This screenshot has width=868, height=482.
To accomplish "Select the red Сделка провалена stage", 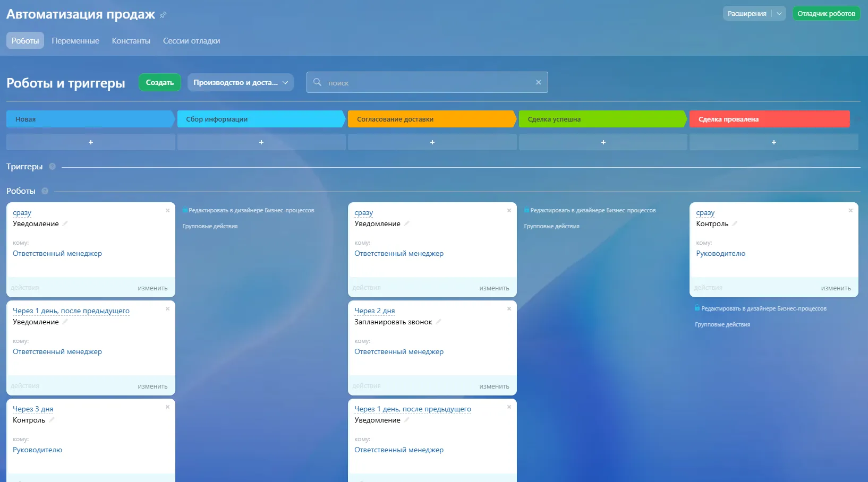I will [x=770, y=119].
